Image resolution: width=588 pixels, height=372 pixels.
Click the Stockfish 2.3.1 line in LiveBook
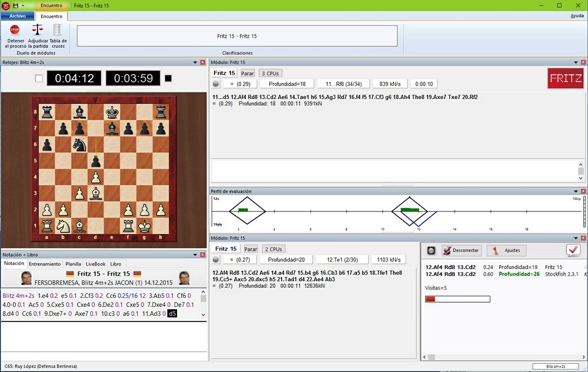pyautogui.click(x=505, y=274)
